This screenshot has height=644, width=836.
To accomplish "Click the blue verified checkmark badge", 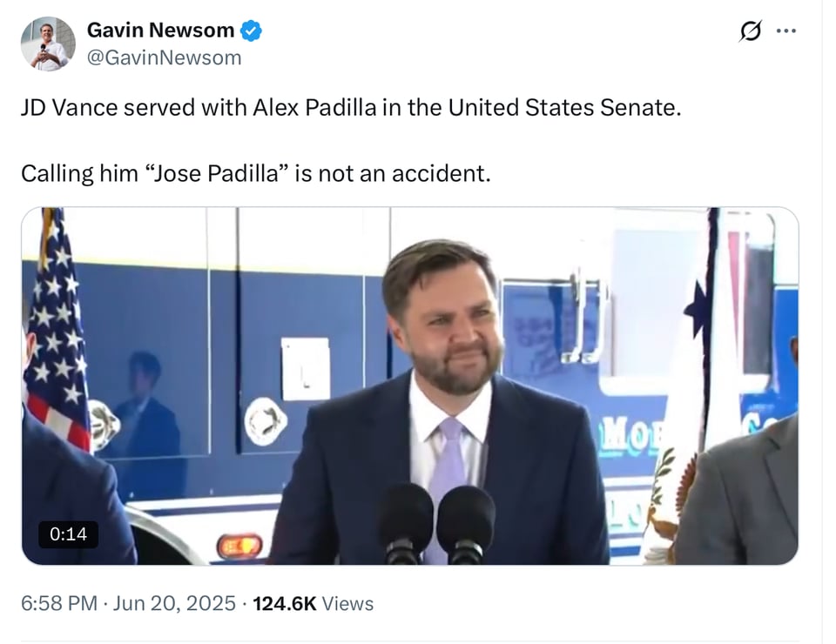I will pyautogui.click(x=252, y=30).
